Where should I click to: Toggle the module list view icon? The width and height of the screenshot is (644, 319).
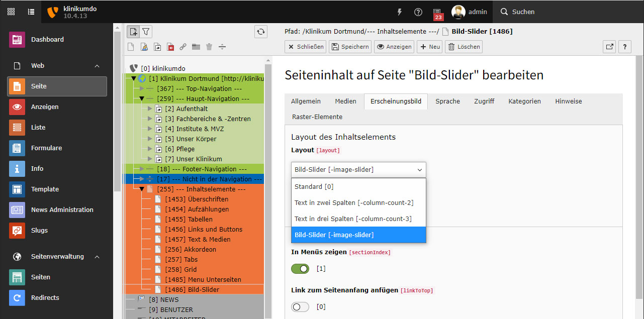[31, 12]
